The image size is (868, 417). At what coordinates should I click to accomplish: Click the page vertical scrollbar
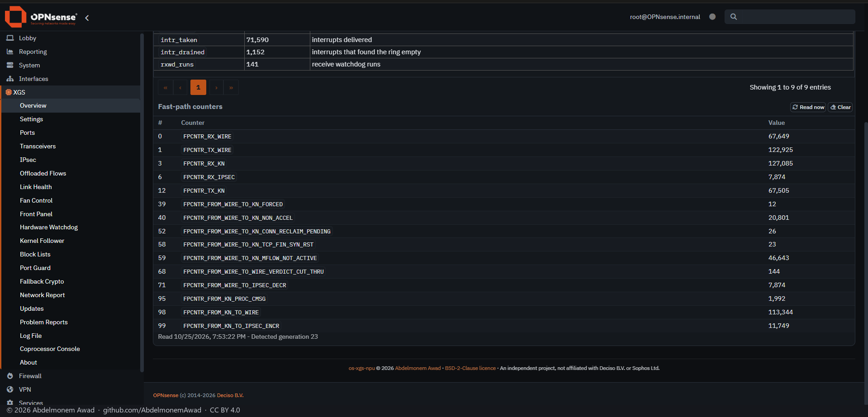(866, 262)
